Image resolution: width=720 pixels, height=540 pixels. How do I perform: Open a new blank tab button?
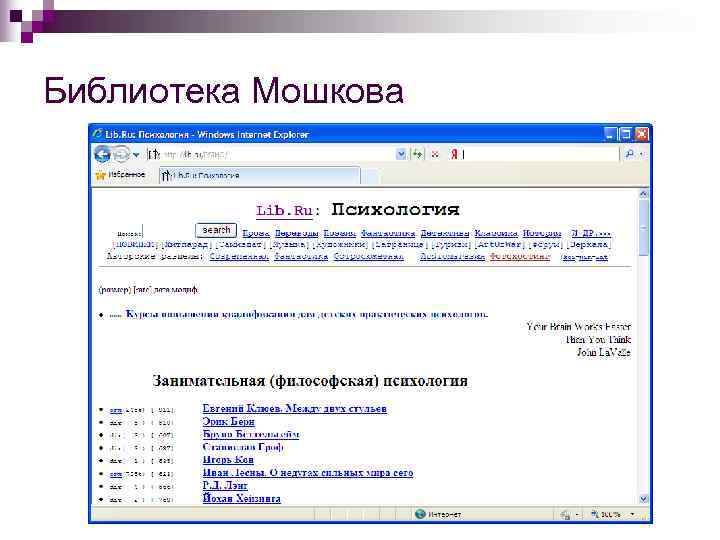click(x=371, y=176)
